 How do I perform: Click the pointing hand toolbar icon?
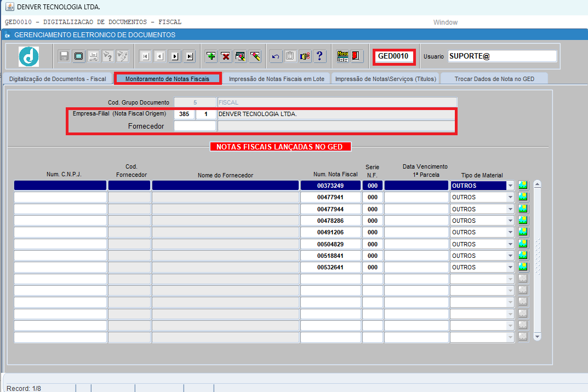(305, 56)
